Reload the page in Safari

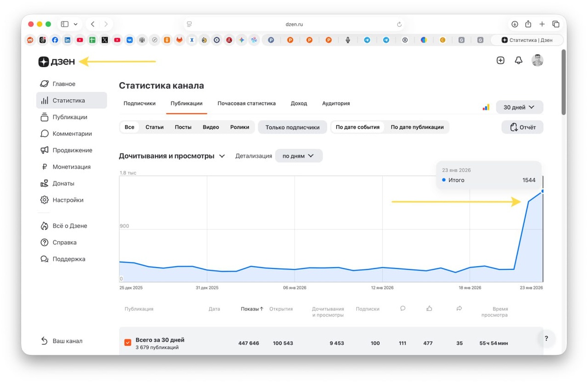pyautogui.click(x=399, y=24)
